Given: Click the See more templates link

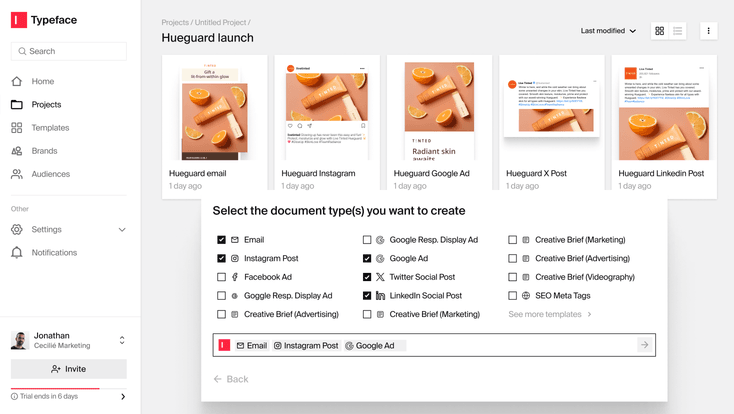Looking at the screenshot, I should click(550, 314).
